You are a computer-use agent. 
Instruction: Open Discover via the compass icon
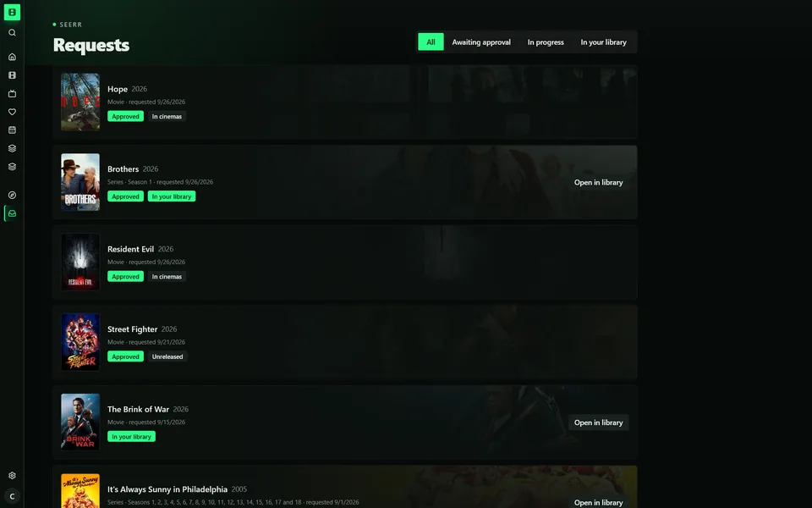pyautogui.click(x=12, y=195)
